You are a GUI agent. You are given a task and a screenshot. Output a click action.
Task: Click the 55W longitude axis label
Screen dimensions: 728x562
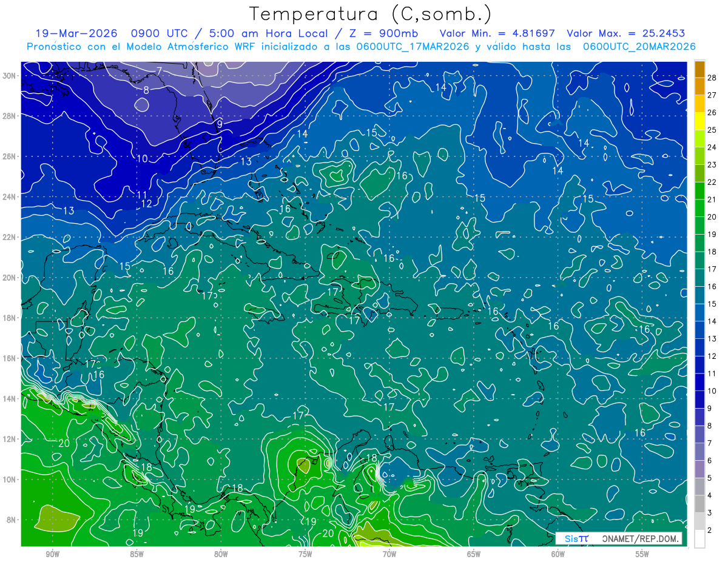coord(642,554)
